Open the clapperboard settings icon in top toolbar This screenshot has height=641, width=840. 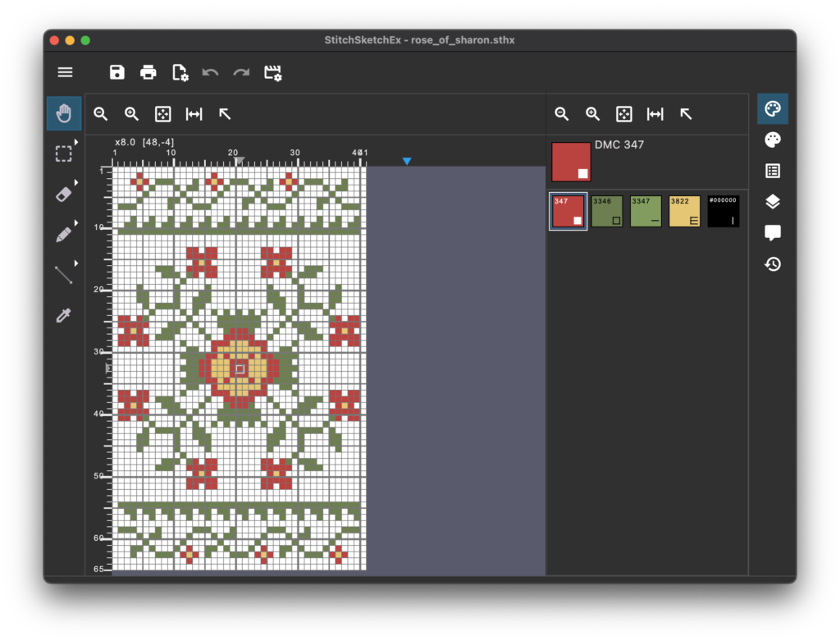pyautogui.click(x=273, y=72)
